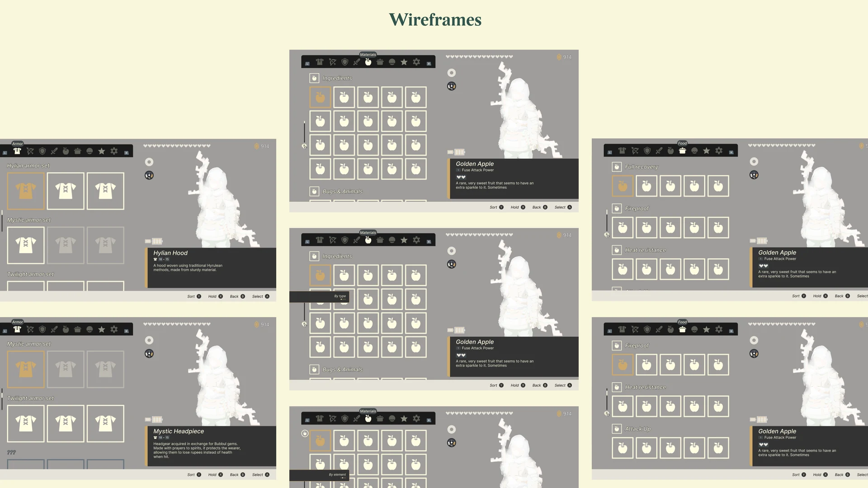Click sound ring indicator in Hylian Hood wireframe
This screenshot has height=488, width=868.
[x=149, y=162]
